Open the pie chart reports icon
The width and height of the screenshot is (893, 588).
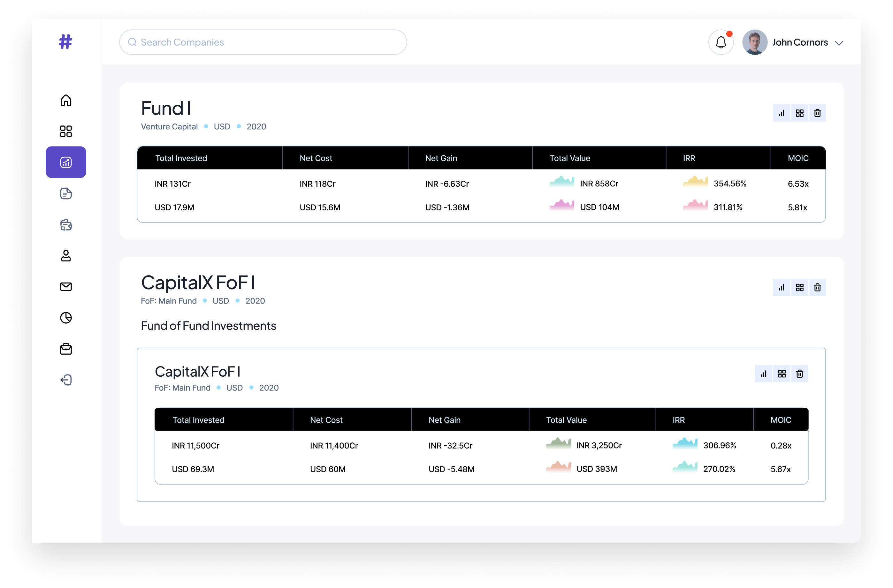(66, 318)
